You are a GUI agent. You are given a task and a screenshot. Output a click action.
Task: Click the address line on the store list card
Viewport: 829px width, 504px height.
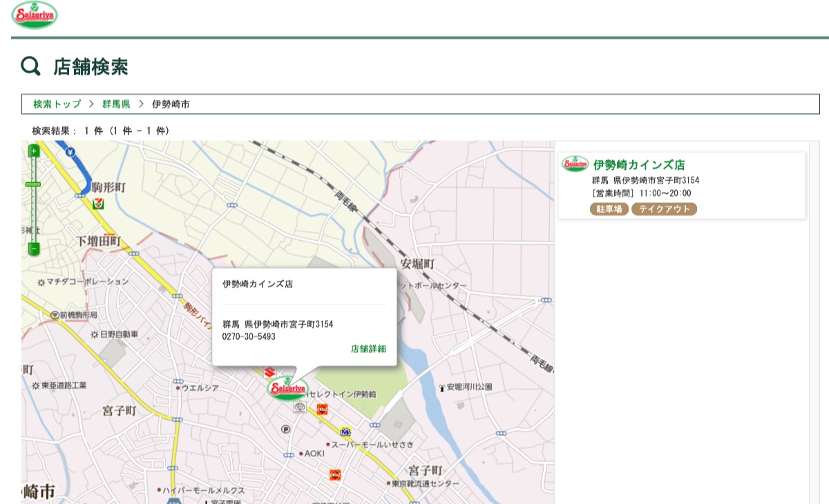(645, 180)
